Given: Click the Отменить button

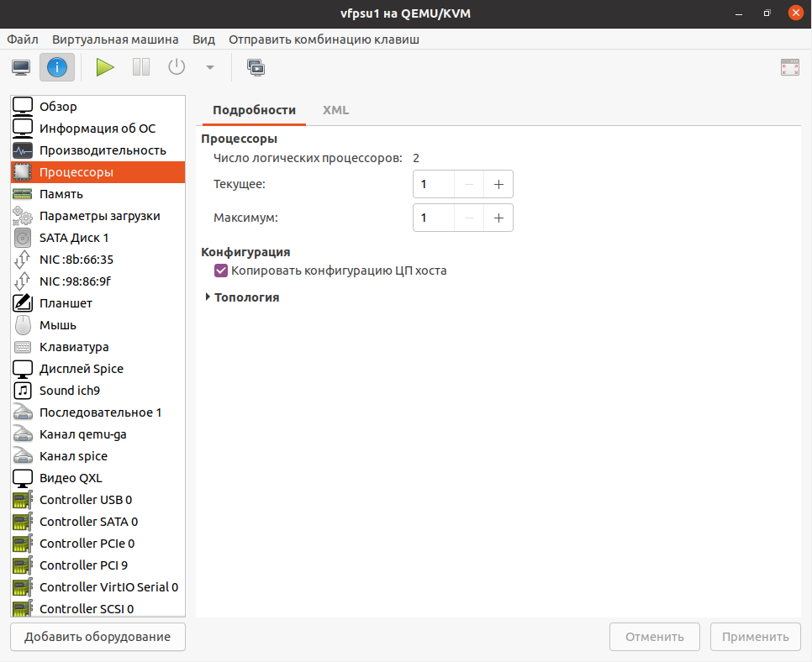Looking at the screenshot, I should pyautogui.click(x=655, y=637).
